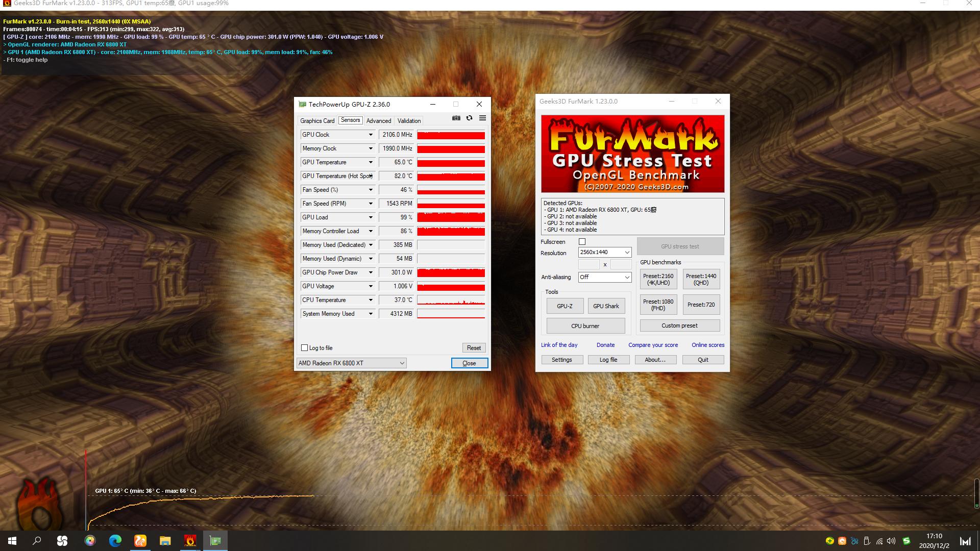Toggle speaker volume icon in system tray
Image resolution: width=980 pixels, height=551 pixels.
[x=891, y=541]
